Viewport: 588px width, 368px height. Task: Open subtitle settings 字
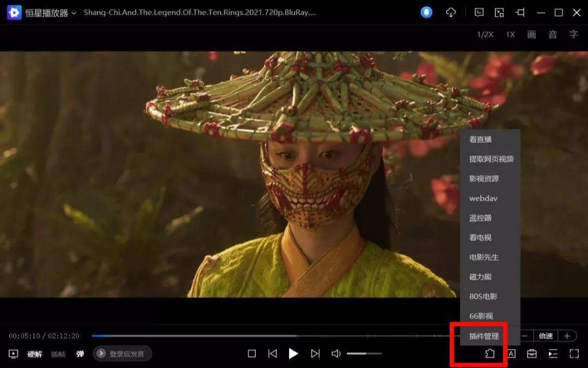point(573,34)
